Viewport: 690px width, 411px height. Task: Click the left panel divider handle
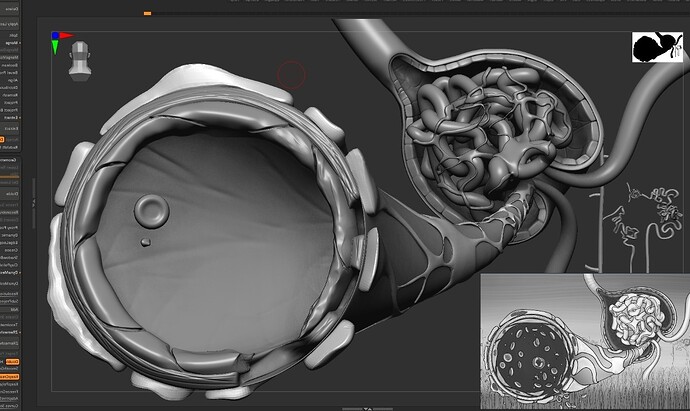[33, 202]
